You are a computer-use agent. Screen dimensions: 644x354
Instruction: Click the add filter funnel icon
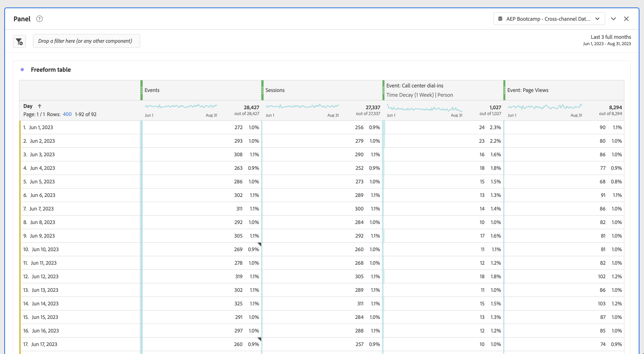pyautogui.click(x=19, y=41)
